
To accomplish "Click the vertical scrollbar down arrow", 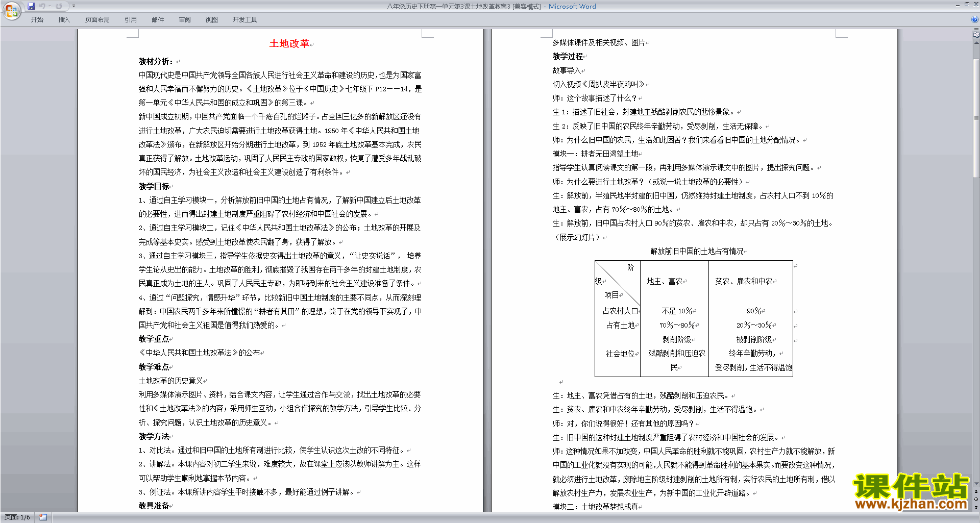I will pyautogui.click(x=976, y=483).
